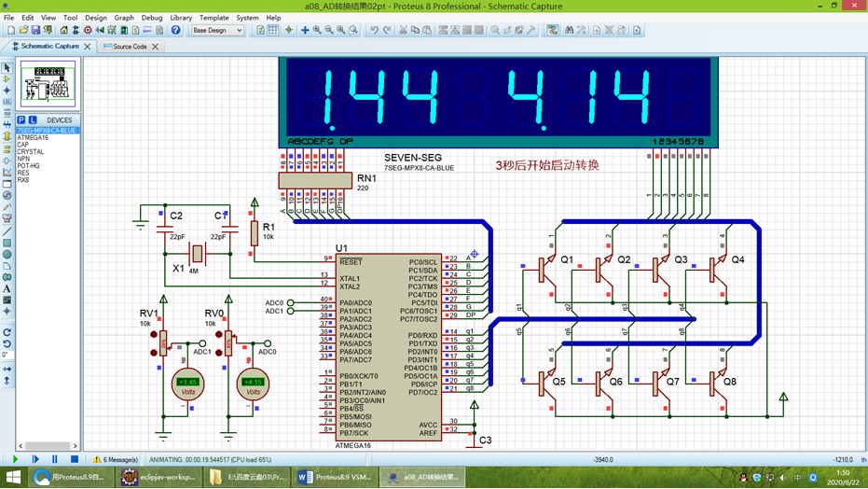Close the Schematic Capture tab
Viewport: 868px width, 489px height.
coord(87,47)
